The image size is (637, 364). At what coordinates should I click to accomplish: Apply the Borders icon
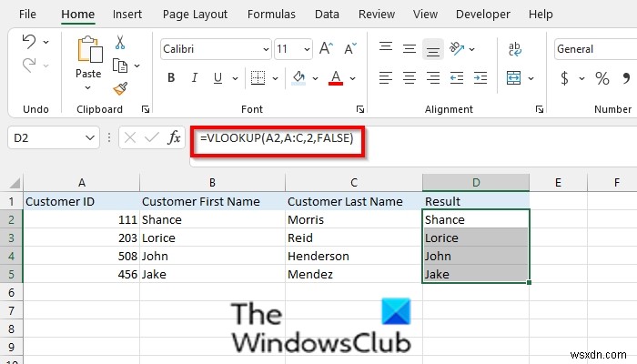258,78
